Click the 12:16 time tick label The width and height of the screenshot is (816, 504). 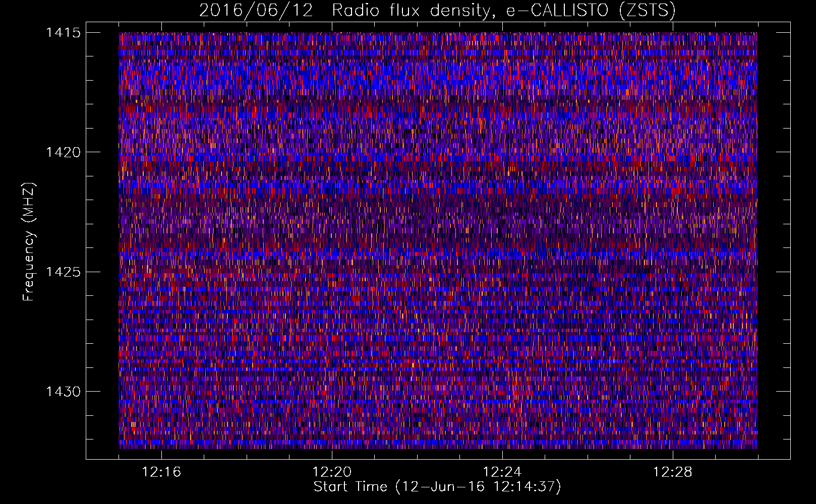click(x=161, y=472)
